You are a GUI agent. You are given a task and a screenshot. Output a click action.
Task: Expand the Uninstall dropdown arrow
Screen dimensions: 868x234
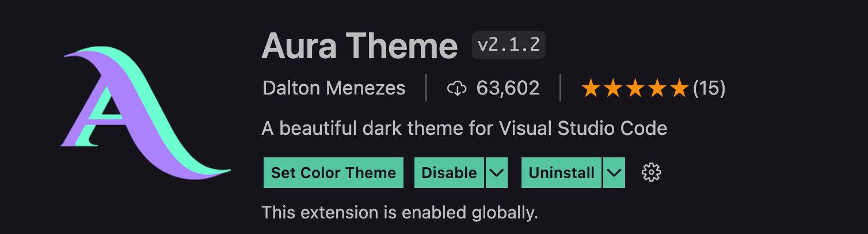click(x=614, y=172)
